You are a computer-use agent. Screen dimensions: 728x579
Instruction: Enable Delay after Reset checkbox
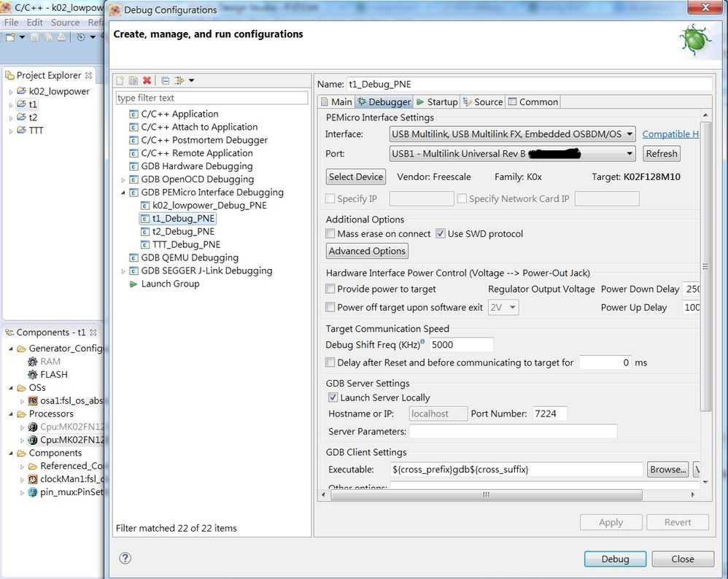click(x=330, y=362)
